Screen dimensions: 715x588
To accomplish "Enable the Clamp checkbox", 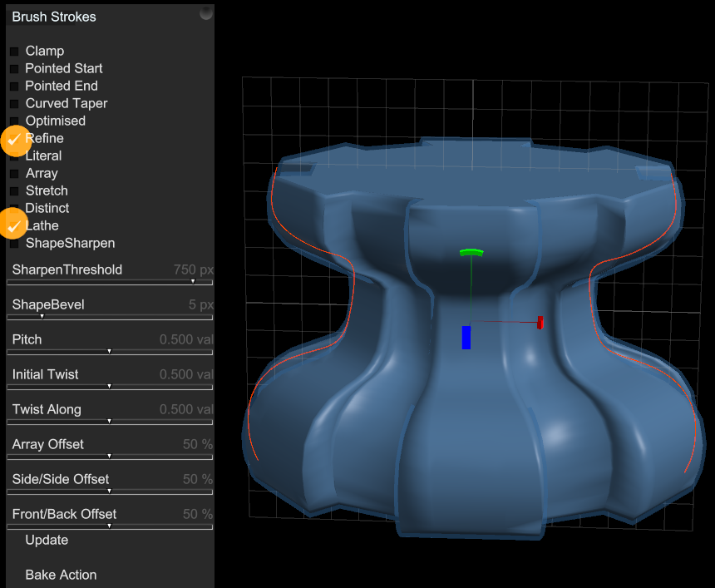I will click(x=14, y=51).
